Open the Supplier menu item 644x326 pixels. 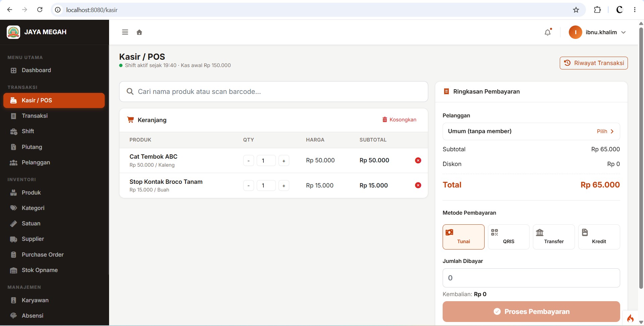click(x=54, y=239)
